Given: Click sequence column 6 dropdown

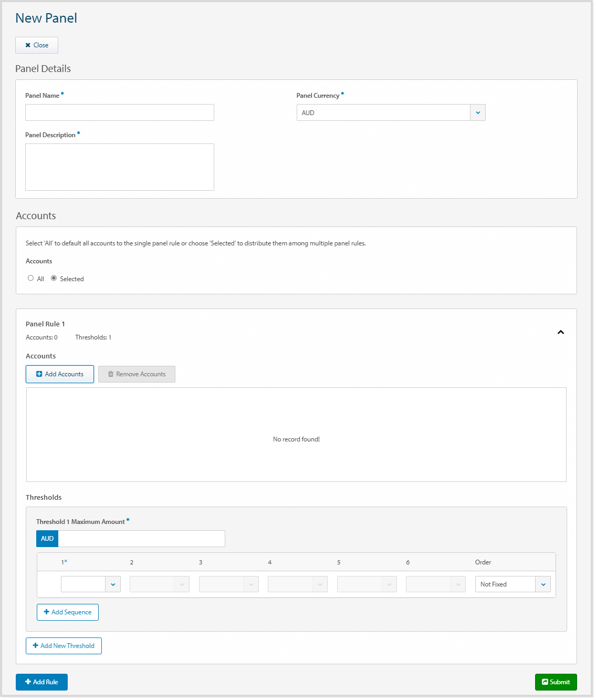Looking at the screenshot, I should [x=435, y=584].
